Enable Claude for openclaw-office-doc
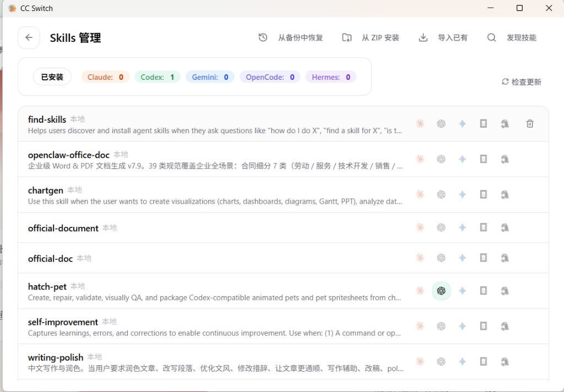This screenshot has height=392, width=564. tap(420, 159)
